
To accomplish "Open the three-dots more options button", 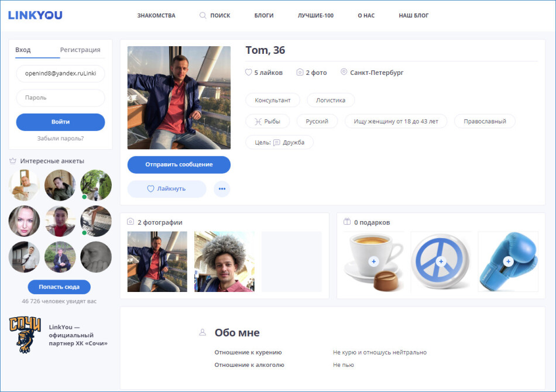I will [x=222, y=189].
